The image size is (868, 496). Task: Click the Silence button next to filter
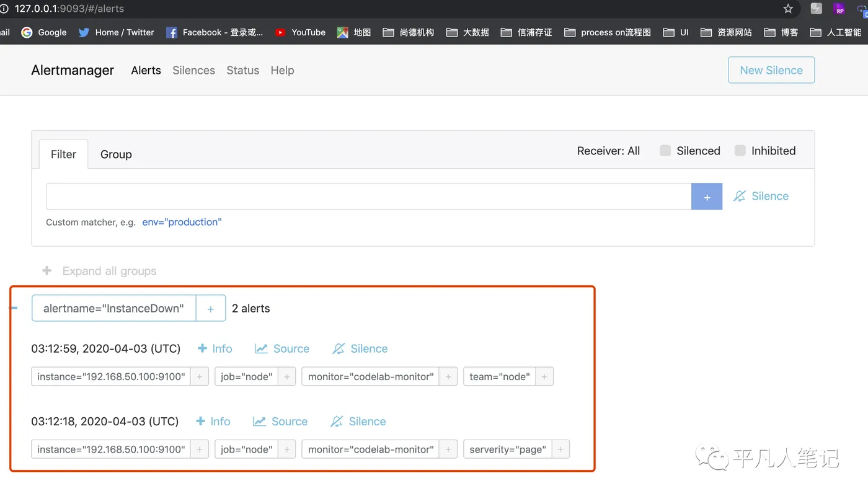[x=761, y=196]
